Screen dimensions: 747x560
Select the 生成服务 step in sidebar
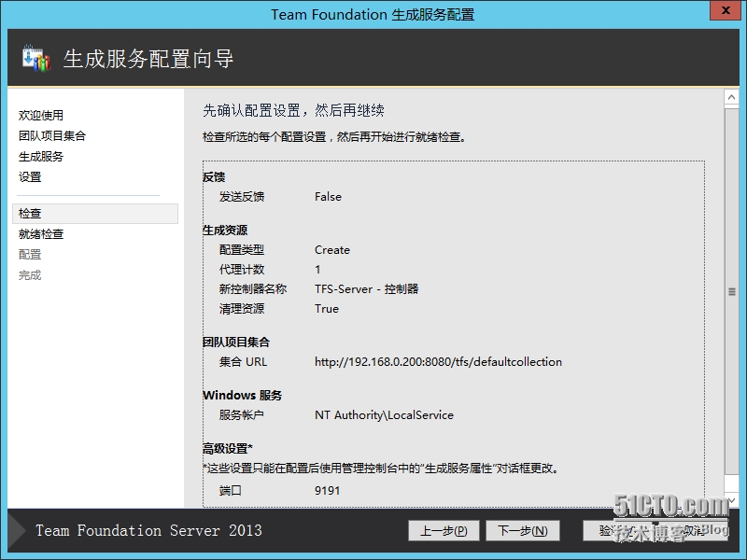click(x=41, y=156)
